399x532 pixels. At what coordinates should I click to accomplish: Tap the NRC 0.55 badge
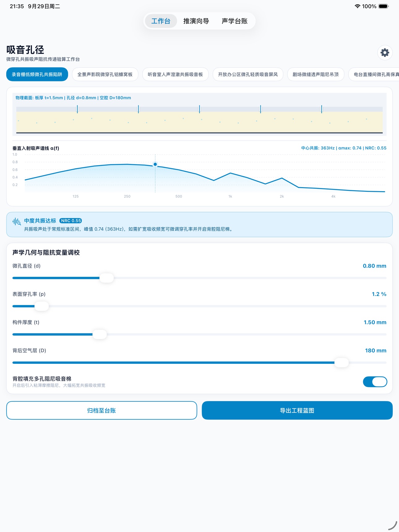click(71, 221)
